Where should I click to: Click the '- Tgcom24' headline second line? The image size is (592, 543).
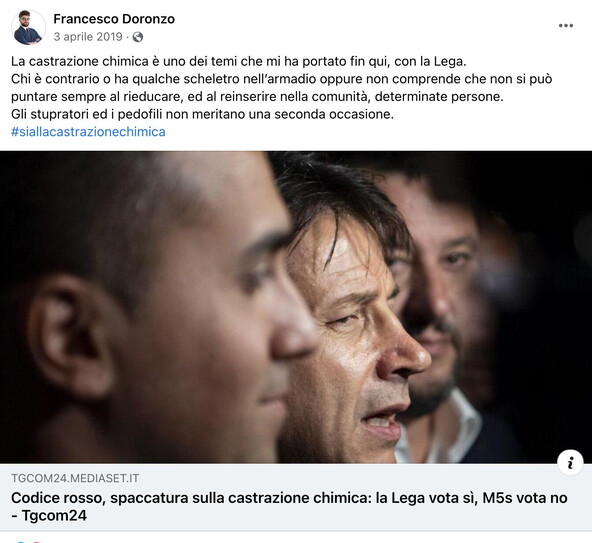click(49, 515)
